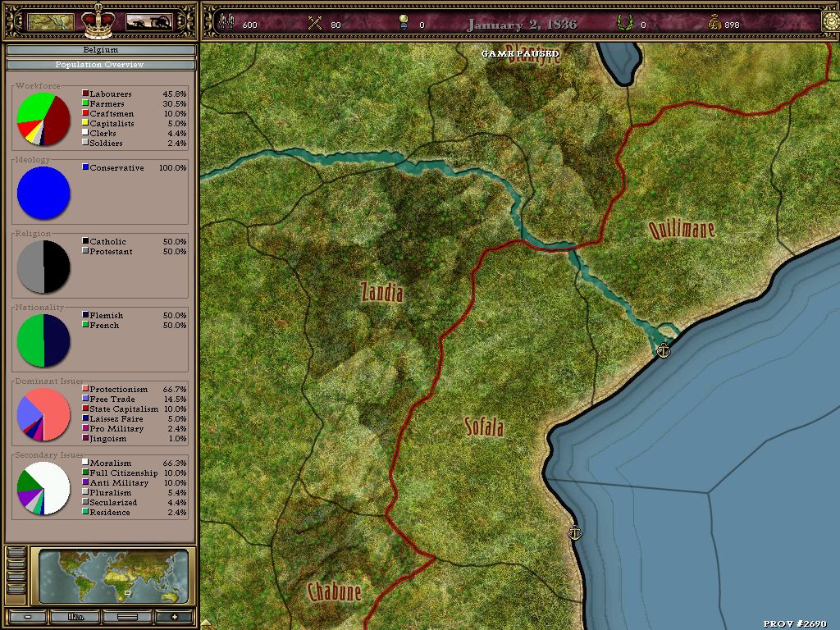Image resolution: width=840 pixels, height=630 pixels.
Task: Click the 'PROV #2690' text
Action: (x=795, y=623)
